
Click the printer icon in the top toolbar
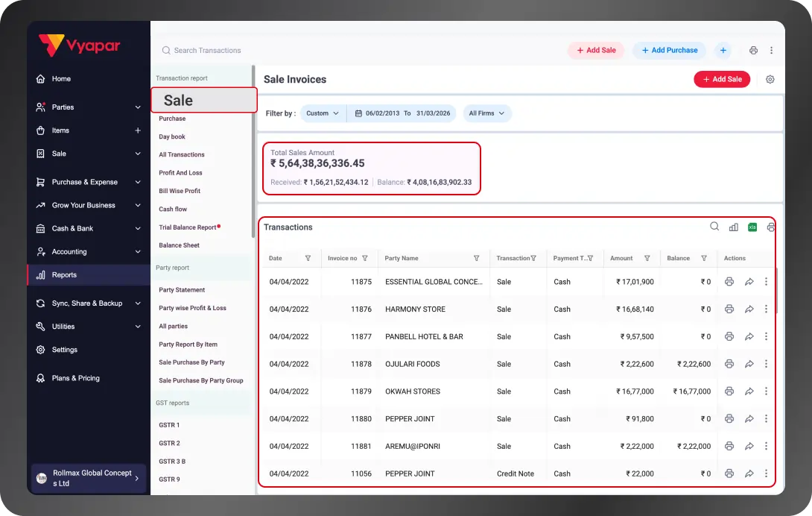(x=752, y=49)
